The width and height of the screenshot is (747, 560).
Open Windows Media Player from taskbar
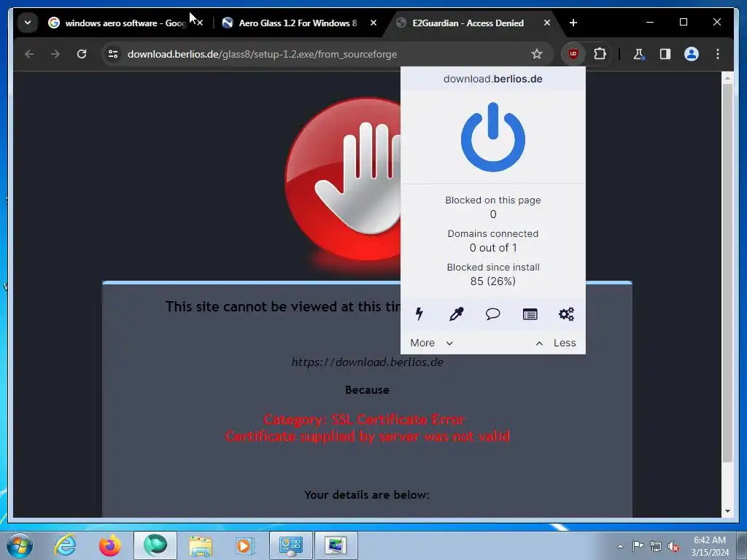point(246,545)
